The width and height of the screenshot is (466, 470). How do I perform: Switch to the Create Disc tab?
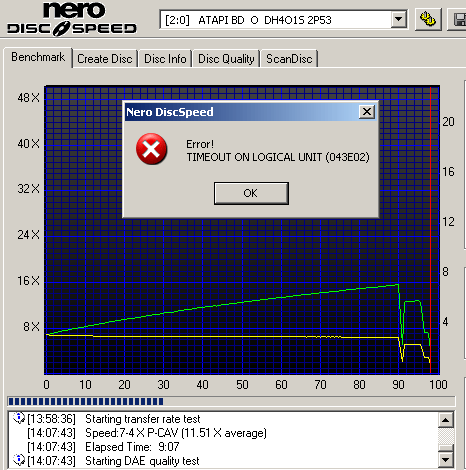pyautogui.click(x=105, y=59)
